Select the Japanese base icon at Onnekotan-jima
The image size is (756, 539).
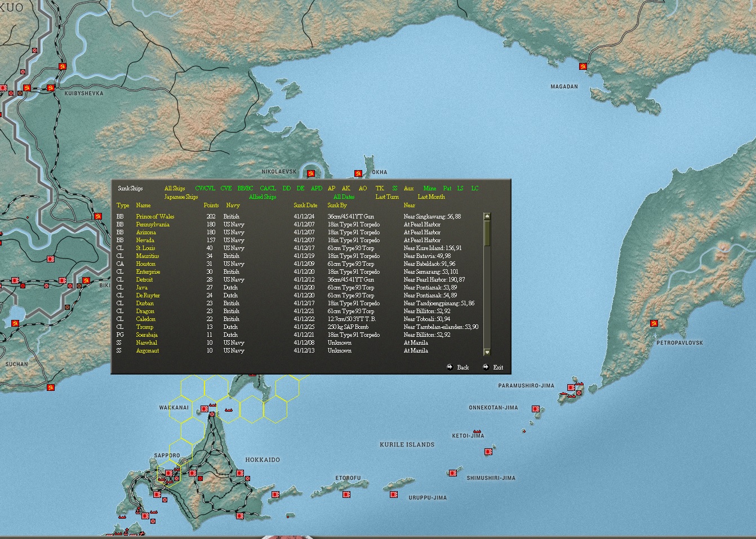pyautogui.click(x=535, y=409)
